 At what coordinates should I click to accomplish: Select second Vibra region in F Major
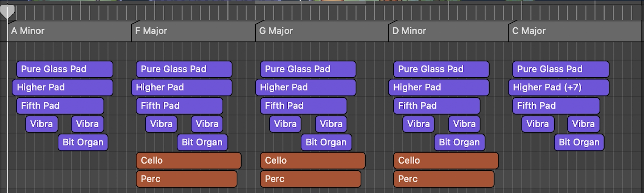207,124
